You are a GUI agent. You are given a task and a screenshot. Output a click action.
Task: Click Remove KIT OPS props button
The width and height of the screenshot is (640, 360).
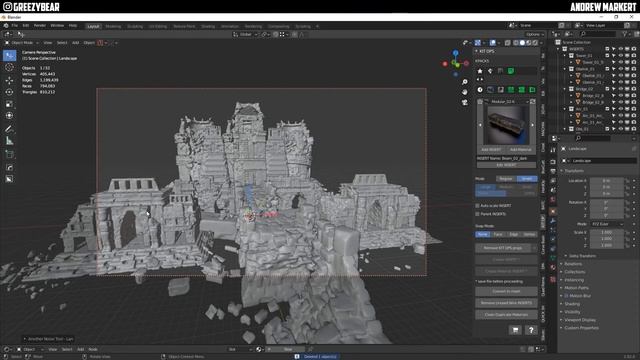(502, 248)
